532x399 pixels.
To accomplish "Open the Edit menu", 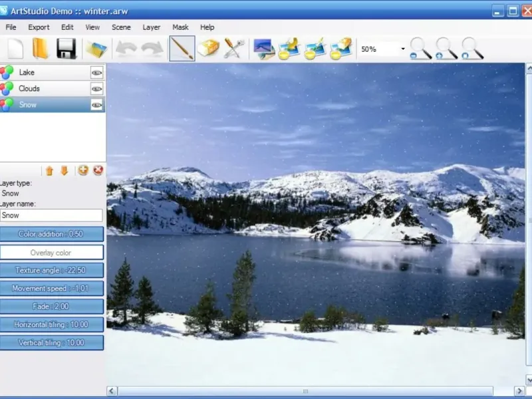I will click(67, 27).
